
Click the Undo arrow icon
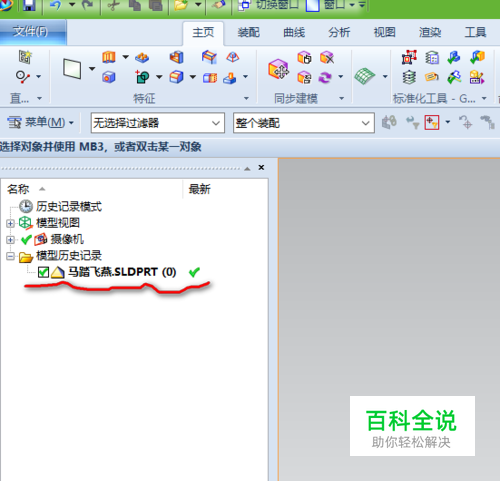pos(55,6)
